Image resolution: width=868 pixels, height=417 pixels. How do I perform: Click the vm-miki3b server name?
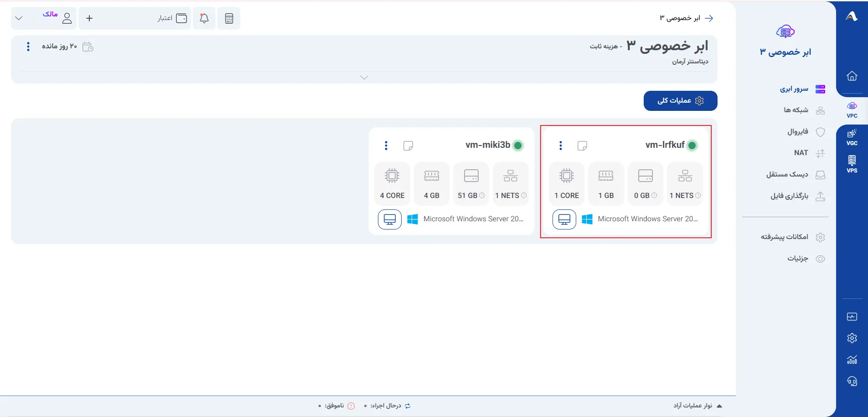point(488,145)
